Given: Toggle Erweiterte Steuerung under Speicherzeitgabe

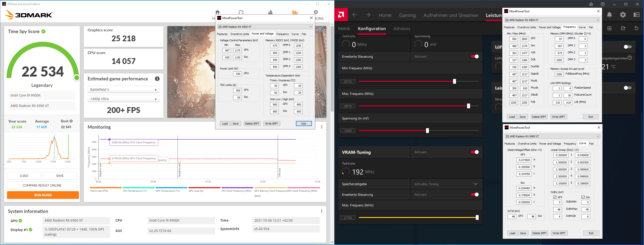Looking at the screenshot, I should click(x=475, y=195).
